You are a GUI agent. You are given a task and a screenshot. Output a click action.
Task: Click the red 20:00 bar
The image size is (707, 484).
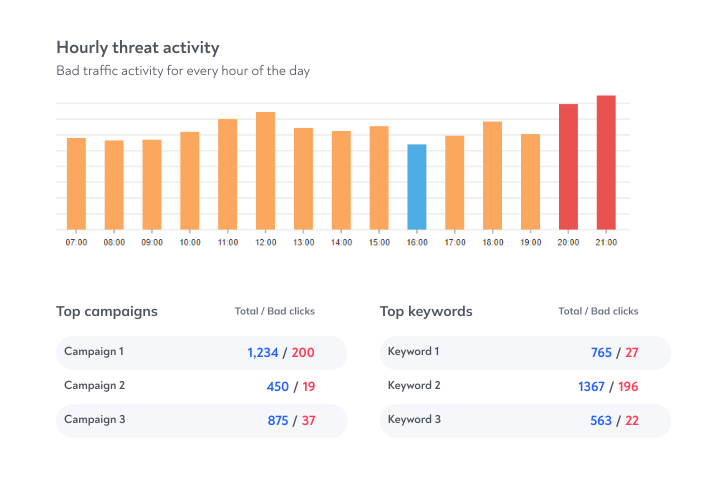click(x=568, y=167)
